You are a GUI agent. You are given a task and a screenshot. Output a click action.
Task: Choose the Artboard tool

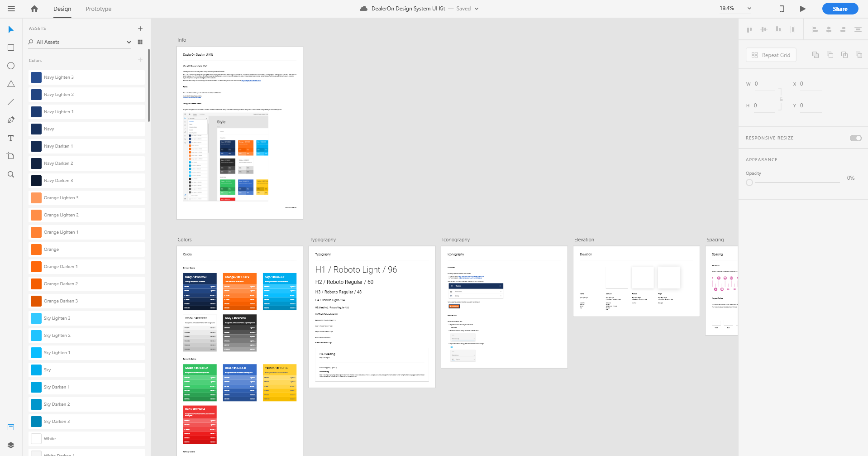tap(11, 156)
